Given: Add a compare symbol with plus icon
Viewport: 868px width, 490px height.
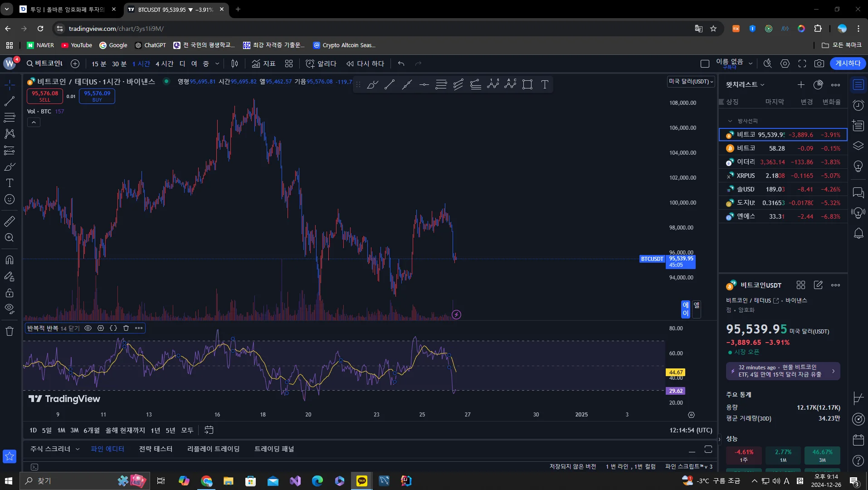Looking at the screenshot, I should 75,64.
